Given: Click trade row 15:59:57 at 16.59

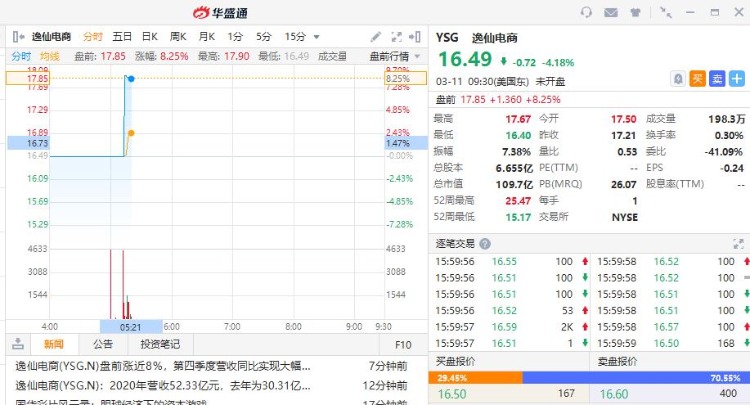Looking at the screenshot, I should 509,327.
